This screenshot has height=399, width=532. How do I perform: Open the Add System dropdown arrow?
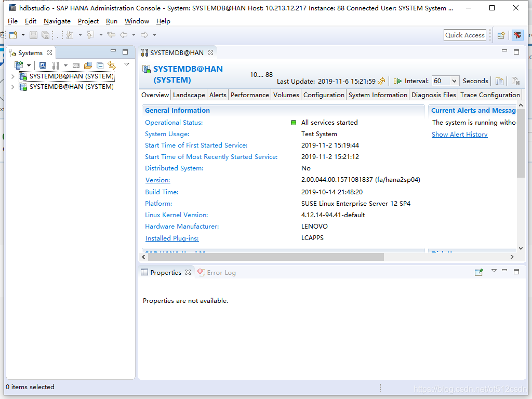(x=29, y=65)
